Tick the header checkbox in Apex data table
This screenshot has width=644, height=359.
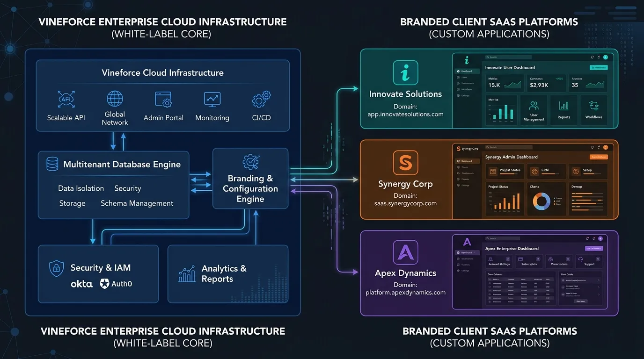click(490, 280)
